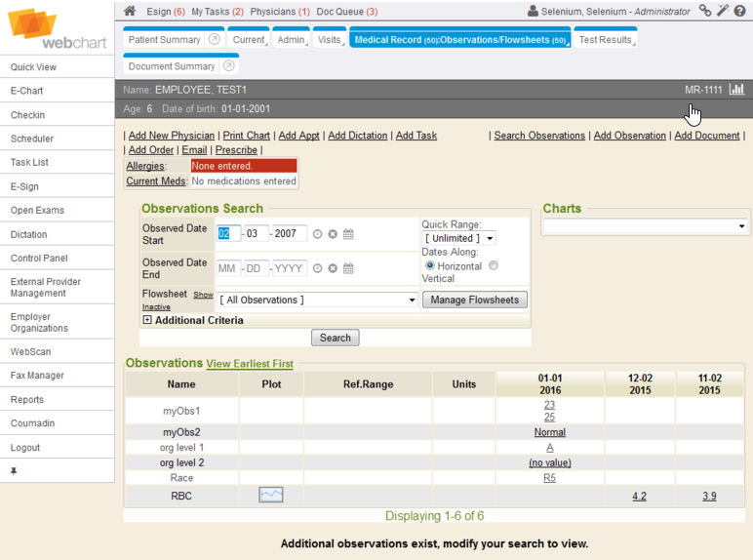Unpin the sidebar with the pin icon

[15, 471]
